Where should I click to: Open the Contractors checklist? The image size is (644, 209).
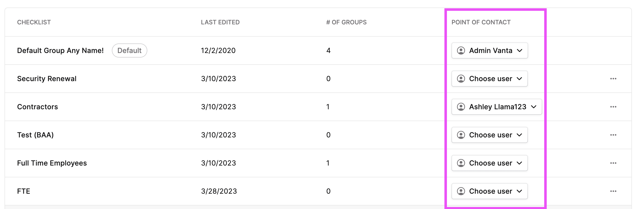coord(37,107)
